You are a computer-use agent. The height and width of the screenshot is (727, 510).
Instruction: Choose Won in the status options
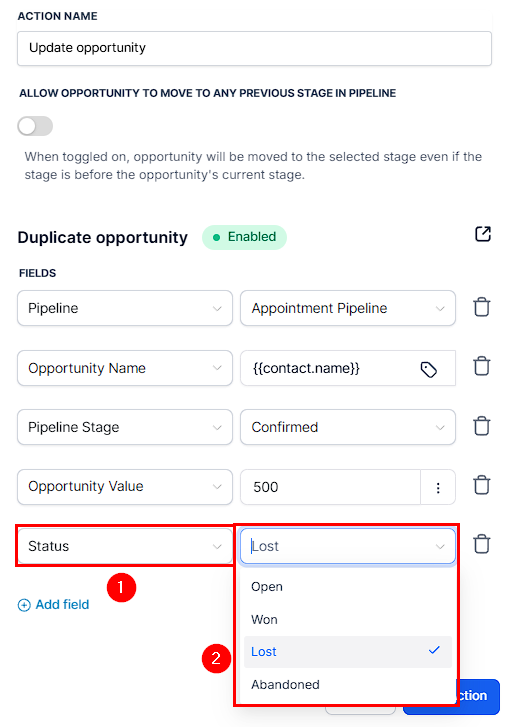tap(348, 619)
